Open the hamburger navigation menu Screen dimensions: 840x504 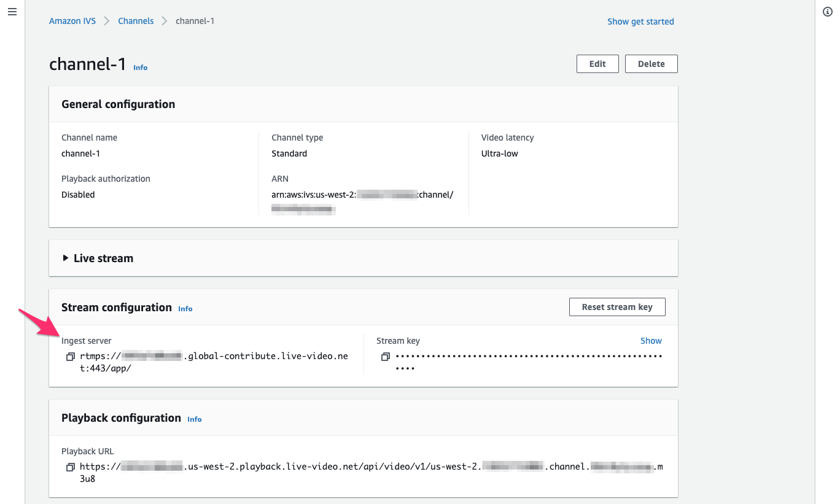pyautogui.click(x=12, y=12)
